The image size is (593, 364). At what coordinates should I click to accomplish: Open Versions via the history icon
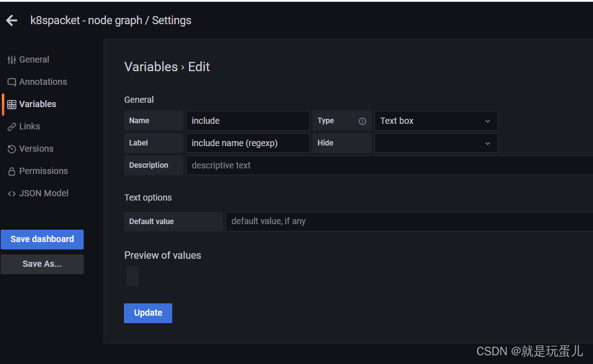click(x=11, y=149)
